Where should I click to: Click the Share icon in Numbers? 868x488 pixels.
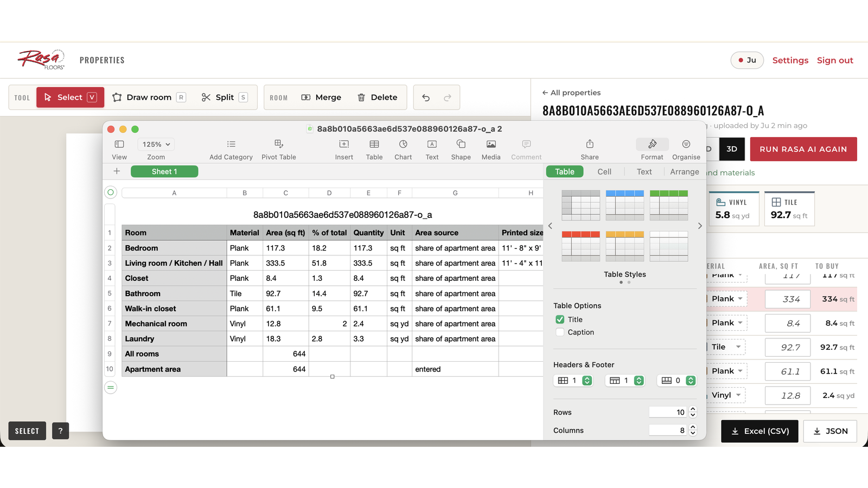point(590,144)
